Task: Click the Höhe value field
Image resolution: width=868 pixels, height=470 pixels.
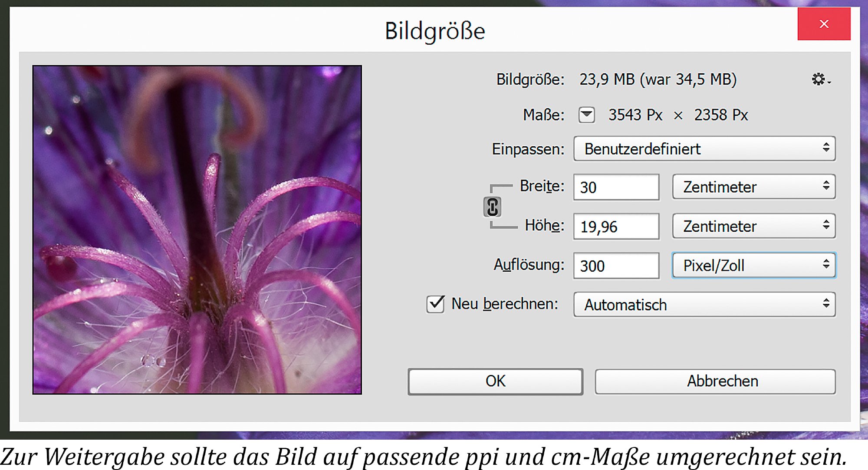Action: [616, 226]
